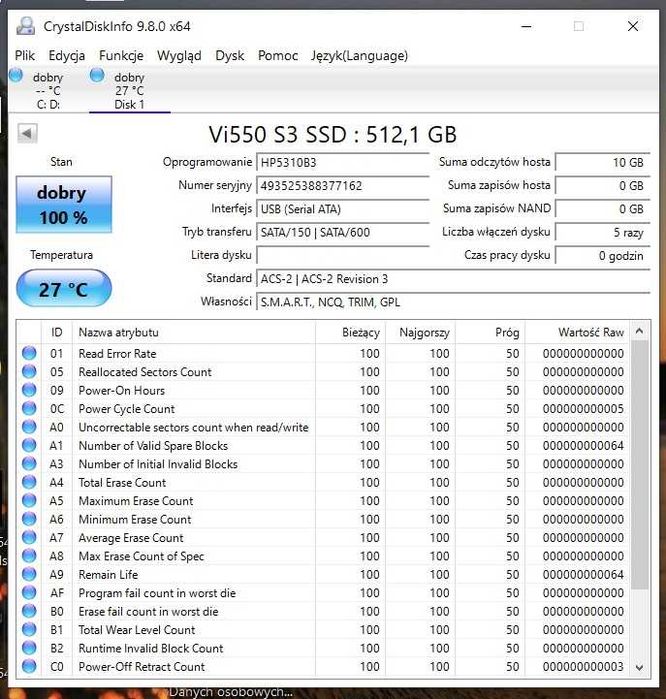Click the scroll up arrow of attribute list
The width and height of the screenshot is (666, 699).
coord(639,331)
